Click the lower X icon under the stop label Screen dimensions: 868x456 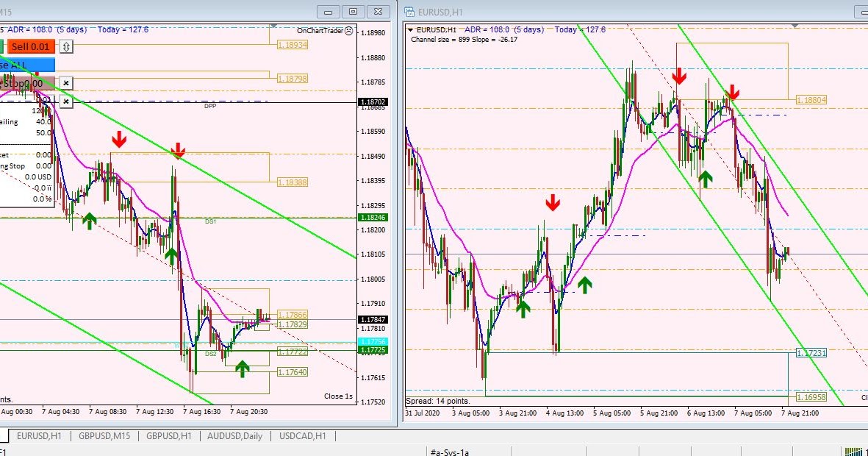(65, 101)
